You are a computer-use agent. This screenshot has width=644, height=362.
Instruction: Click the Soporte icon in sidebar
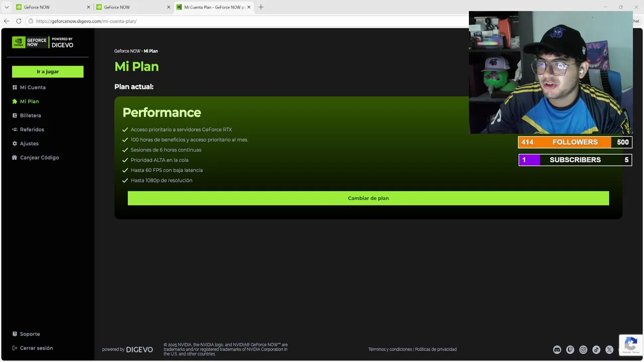15,334
